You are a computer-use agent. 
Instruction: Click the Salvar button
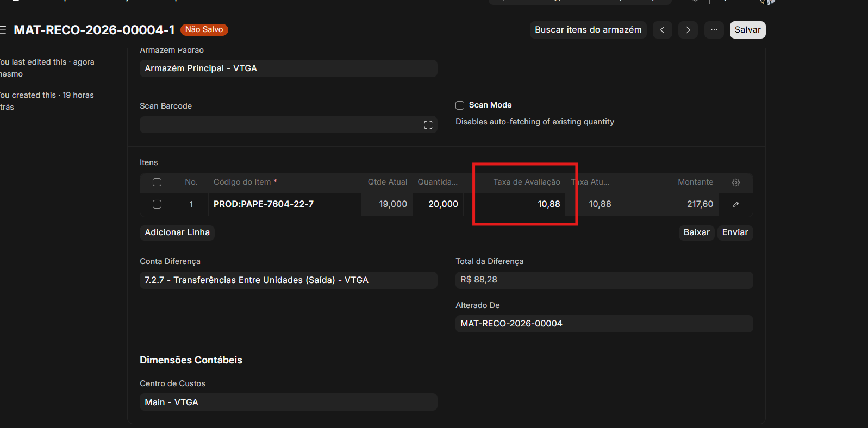[747, 30]
